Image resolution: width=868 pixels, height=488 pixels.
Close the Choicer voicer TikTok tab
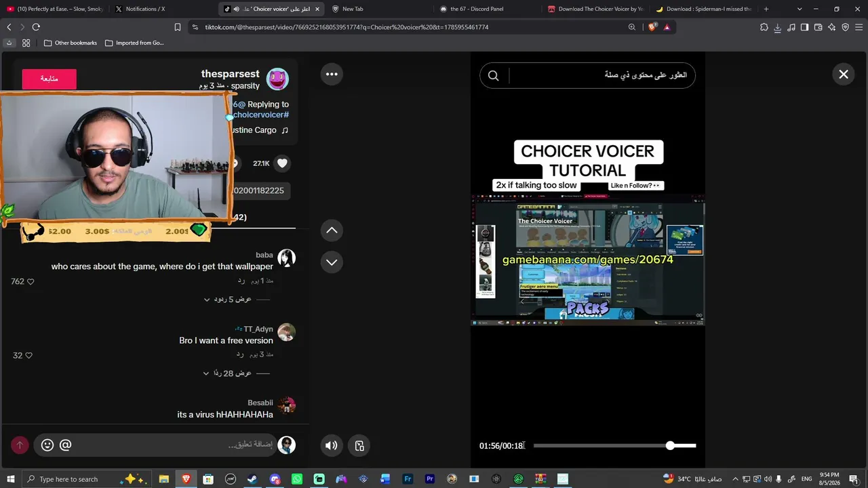click(x=317, y=9)
